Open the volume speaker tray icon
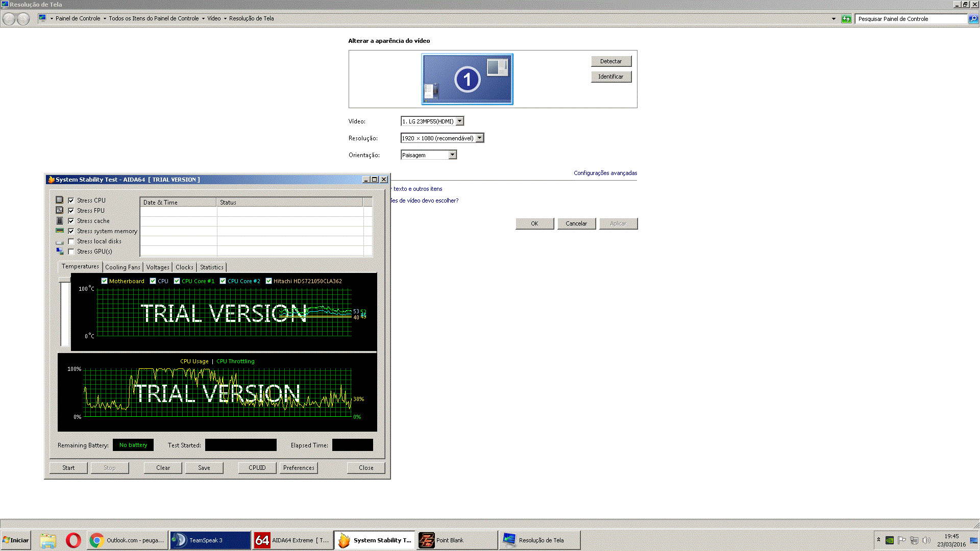Viewport: 980px width, 551px height. click(926, 540)
